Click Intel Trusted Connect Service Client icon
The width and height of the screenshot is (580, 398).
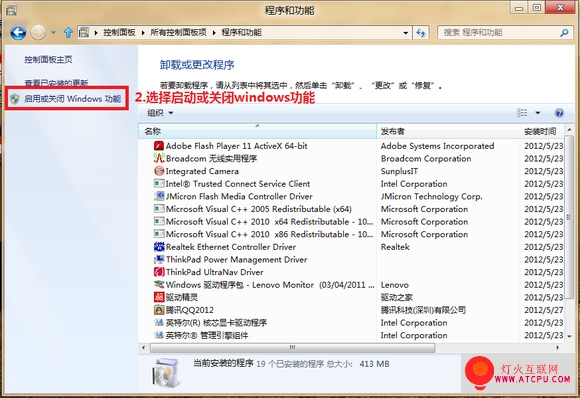coord(159,184)
